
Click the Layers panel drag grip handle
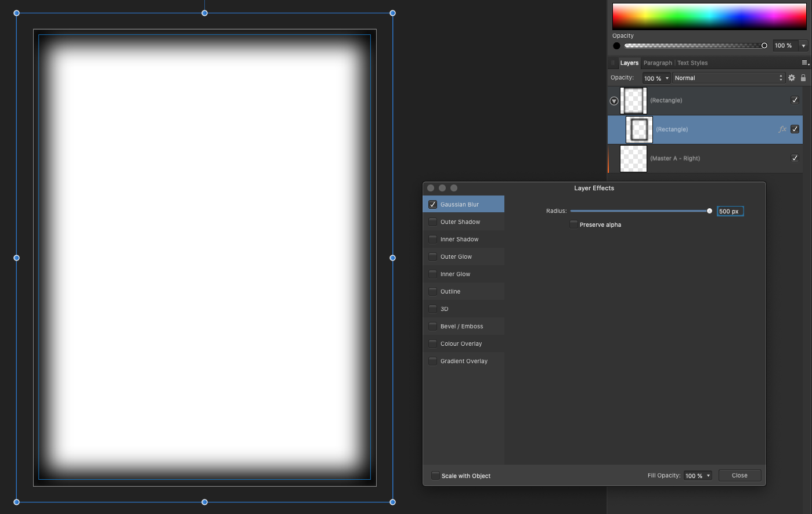point(612,63)
